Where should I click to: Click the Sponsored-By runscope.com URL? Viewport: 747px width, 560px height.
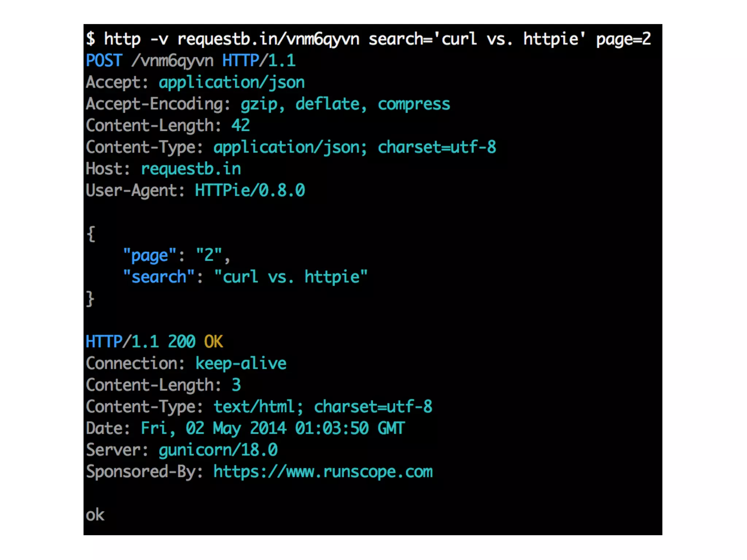[323, 472]
